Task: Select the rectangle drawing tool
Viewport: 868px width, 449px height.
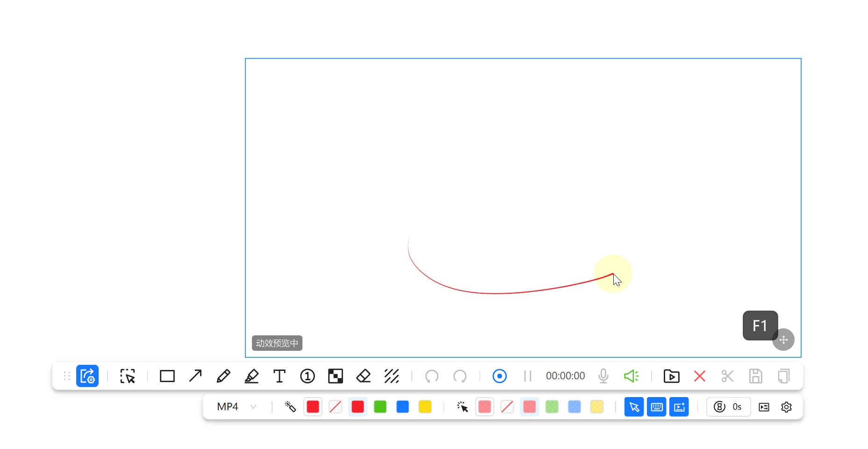Action: [x=167, y=376]
